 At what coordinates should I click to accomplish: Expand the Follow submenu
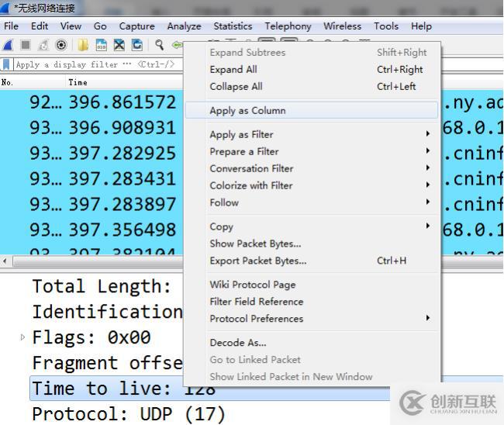tap(311, 202)
